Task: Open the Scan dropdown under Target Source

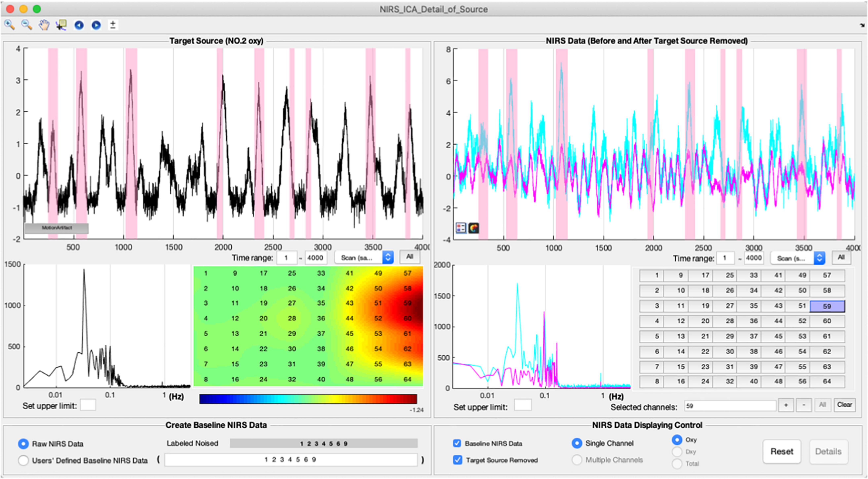Action: [364, 258]
